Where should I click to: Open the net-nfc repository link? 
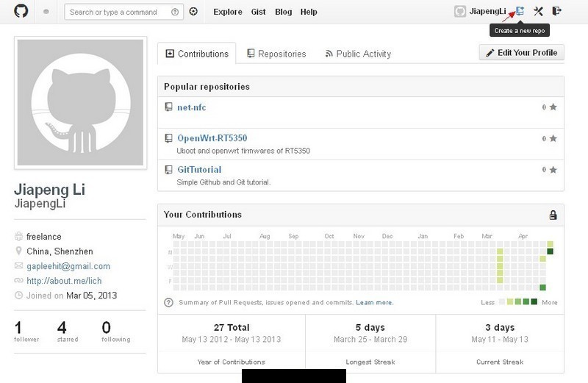[x=192, y=107]
